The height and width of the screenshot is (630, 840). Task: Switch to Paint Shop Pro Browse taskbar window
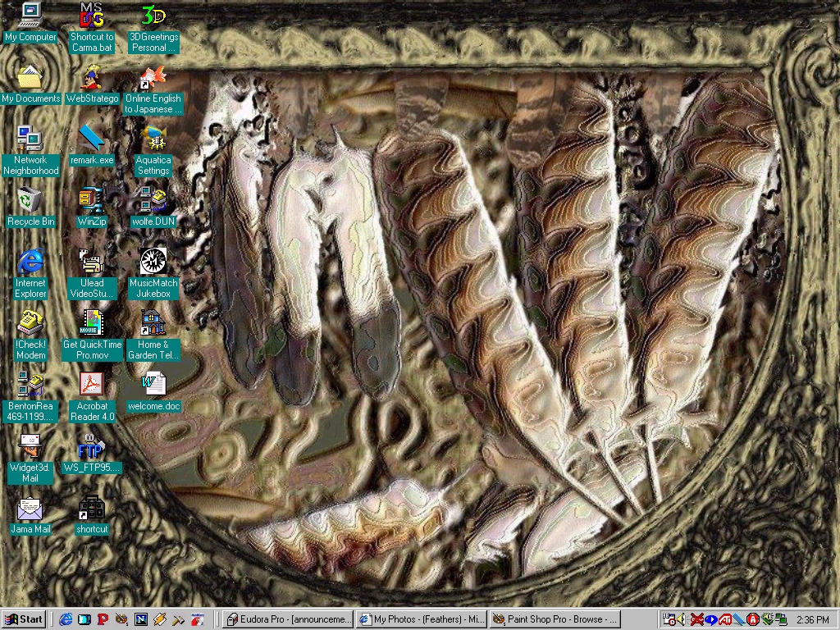coord(555,619)
